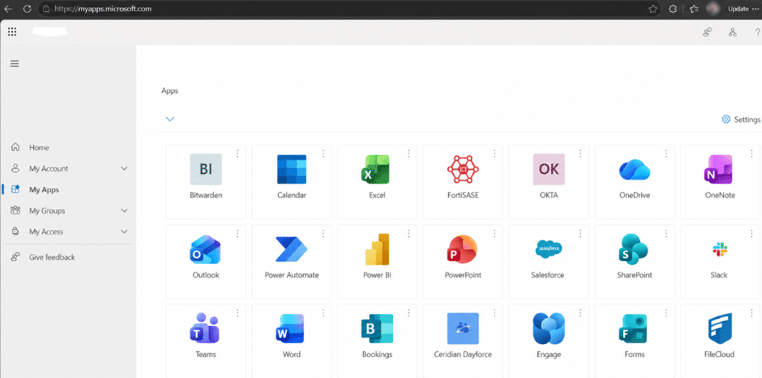This screenshot has height=378, width=762.
Task: Open the browser favorites list icon
Action: pyautogui.click(x=694, y=9)
